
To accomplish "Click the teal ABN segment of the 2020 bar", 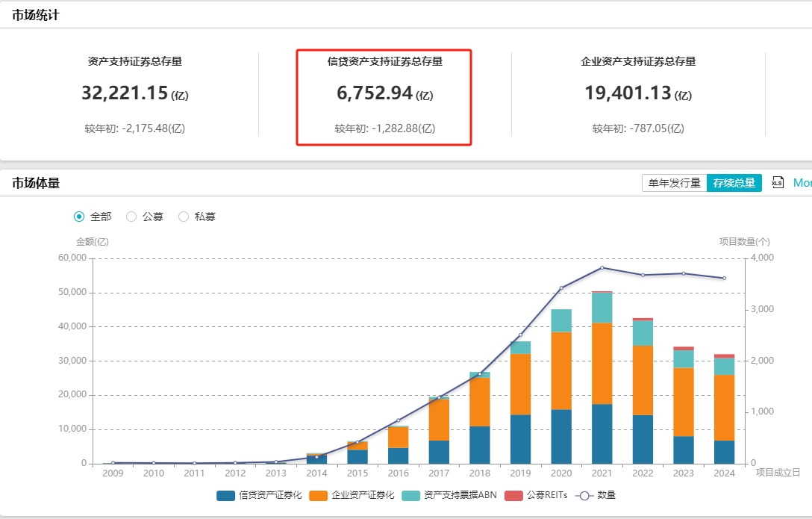I will [x=561, y=320].
